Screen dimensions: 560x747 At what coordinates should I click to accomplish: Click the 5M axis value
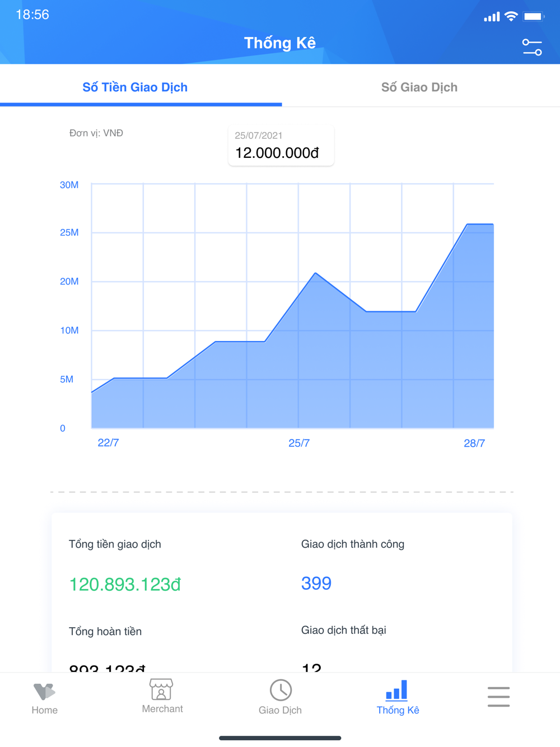(x=67, y=380)
